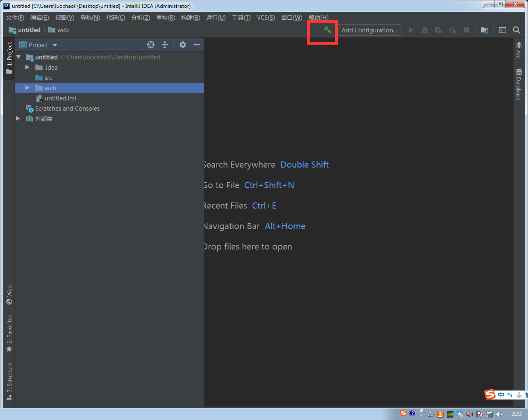Image resolution: width=528 pixels, height=420 pixels.
Task: Open the VCS(S) menu
Action: [x=266, y=18]
